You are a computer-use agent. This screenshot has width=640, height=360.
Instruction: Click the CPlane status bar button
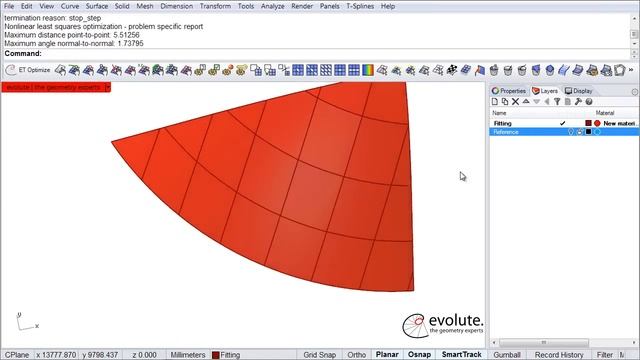(x=17, y=355)
